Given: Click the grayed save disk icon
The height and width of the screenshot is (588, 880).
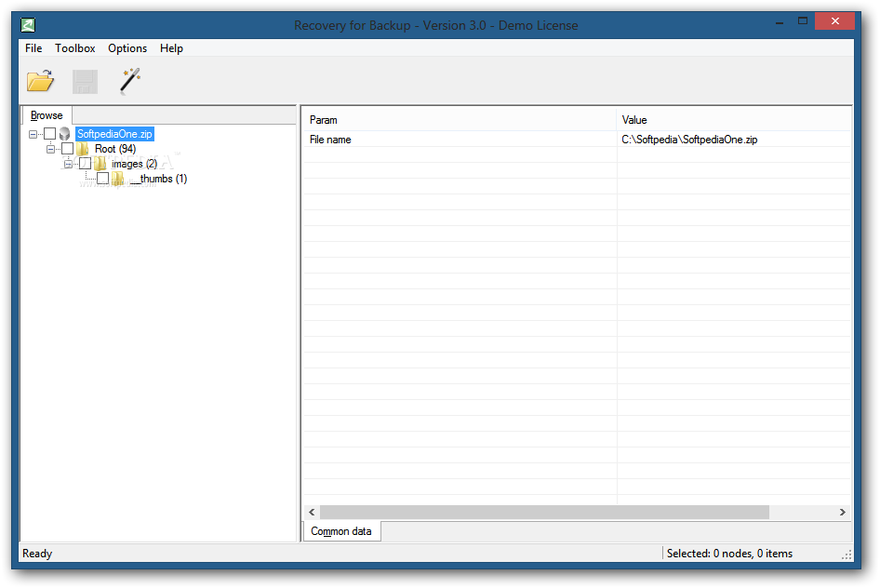Looking at the screenshot, I should (x=85, y=82).
